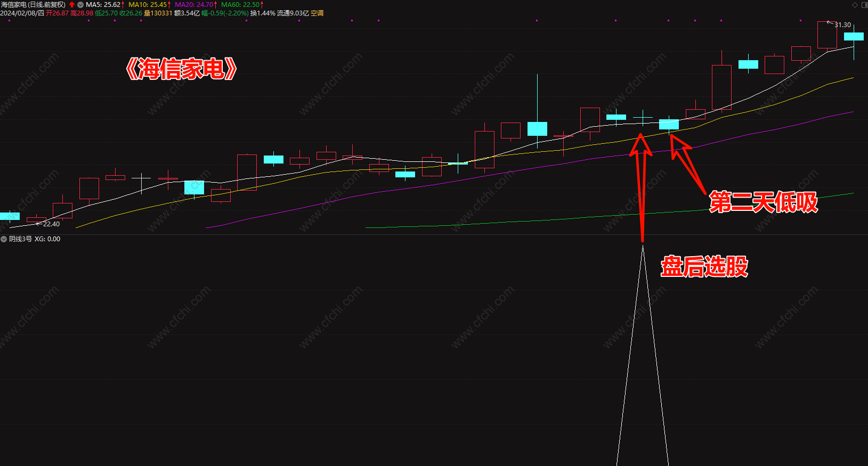Click the 2024/02/08 date readout
Screen dimensions: 868x466
(x=22, y=13)
